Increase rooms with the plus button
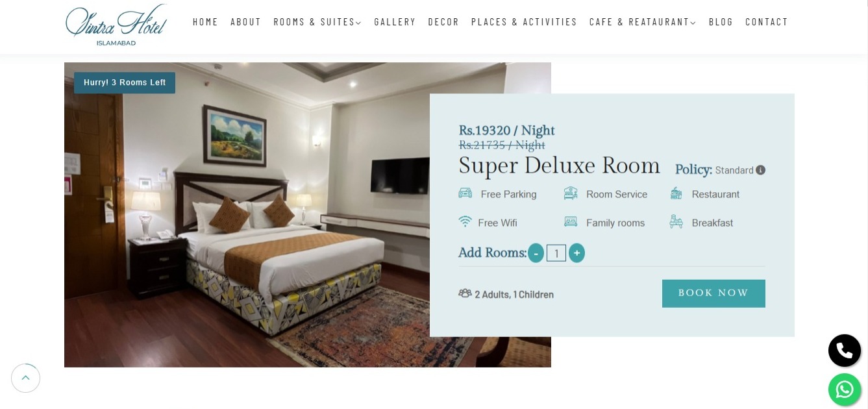868x409 pixels. coord(577,253)
